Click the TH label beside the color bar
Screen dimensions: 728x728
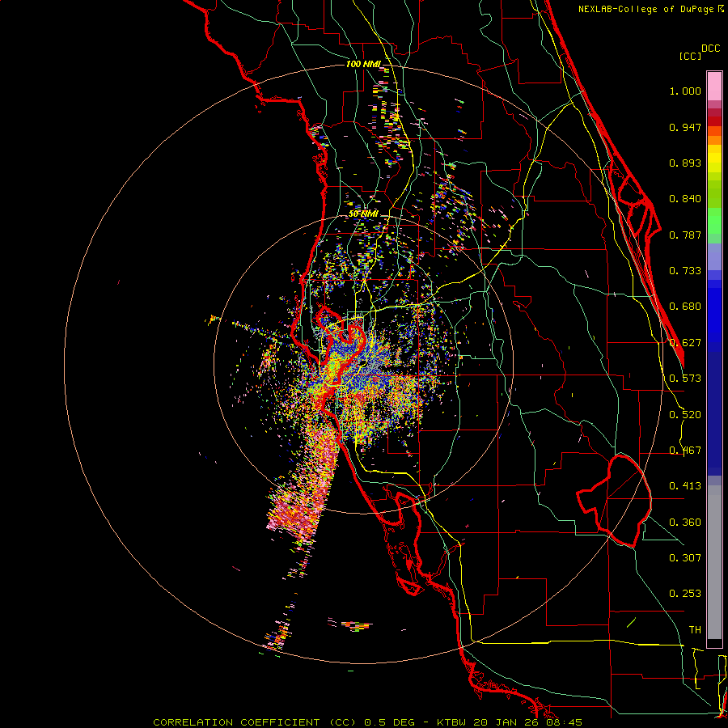[695, 630]
